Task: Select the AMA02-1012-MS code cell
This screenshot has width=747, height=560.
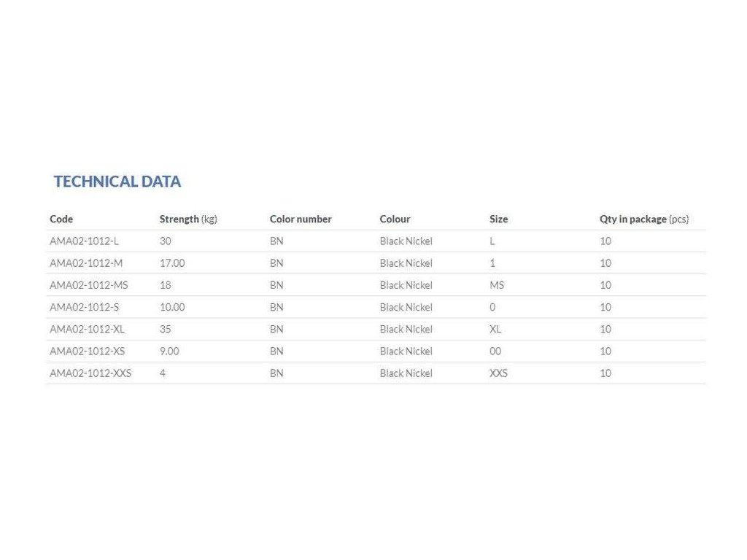Action: pyautogui.click(x=88, y=285)
